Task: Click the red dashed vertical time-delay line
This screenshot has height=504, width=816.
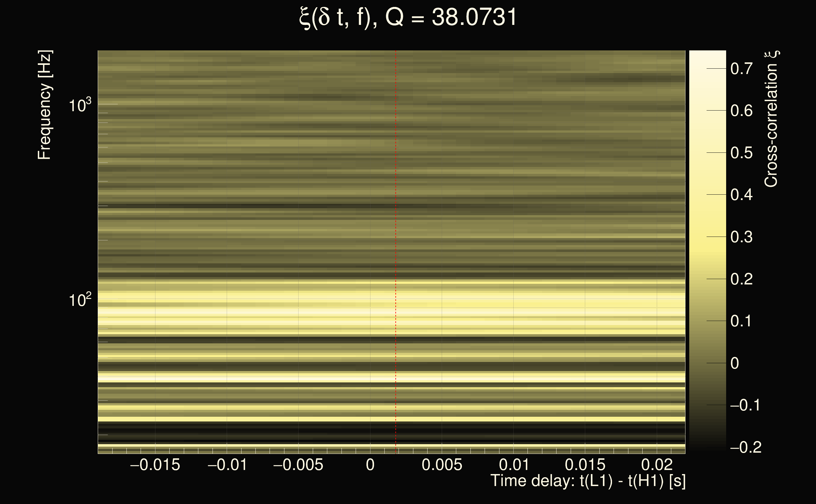Action: click(396, 233)
